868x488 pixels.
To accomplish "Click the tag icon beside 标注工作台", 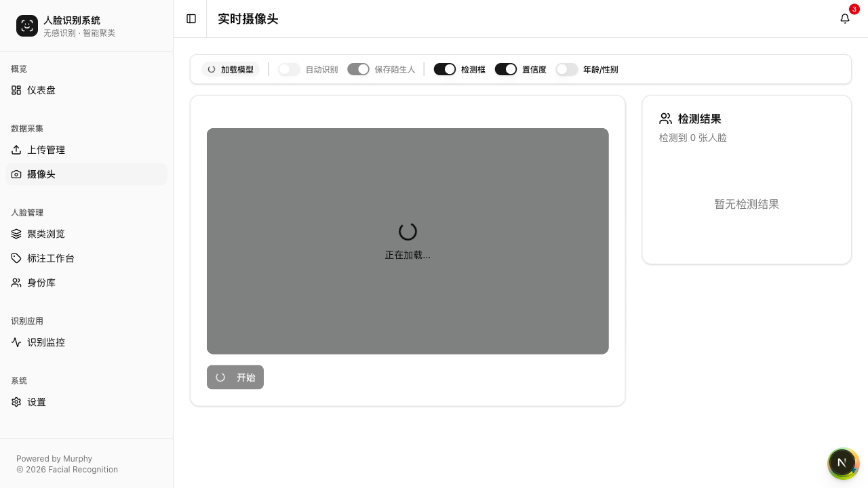I will pyautogui.click(x=16, y=258).
